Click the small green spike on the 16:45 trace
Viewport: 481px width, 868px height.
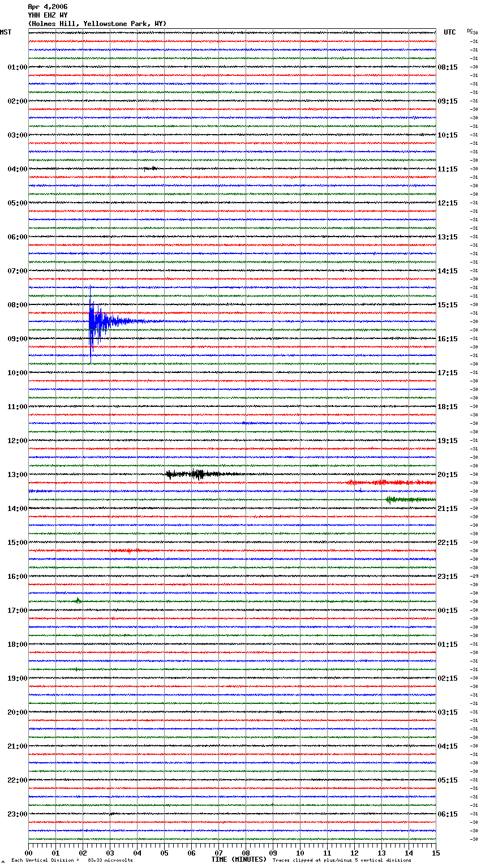pos(78,600)
